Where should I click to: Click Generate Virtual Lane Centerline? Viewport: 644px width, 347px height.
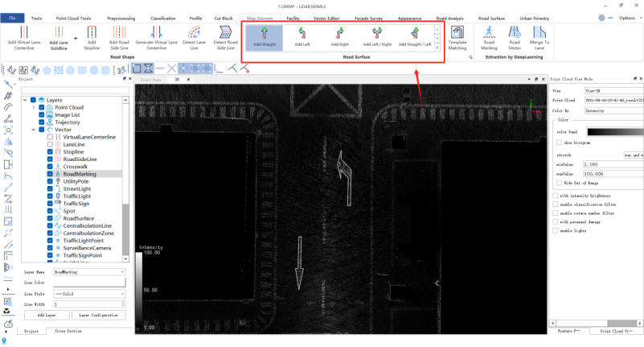click(x=157, y=38)
